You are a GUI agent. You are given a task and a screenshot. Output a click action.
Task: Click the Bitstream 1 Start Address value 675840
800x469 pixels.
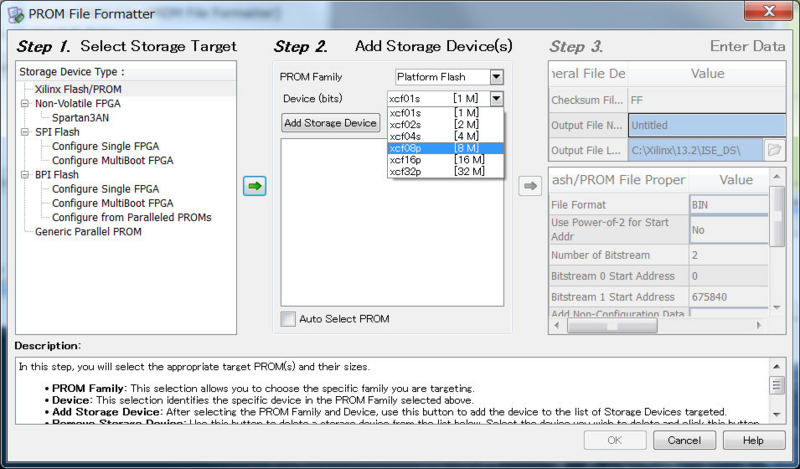click(729, 297)
